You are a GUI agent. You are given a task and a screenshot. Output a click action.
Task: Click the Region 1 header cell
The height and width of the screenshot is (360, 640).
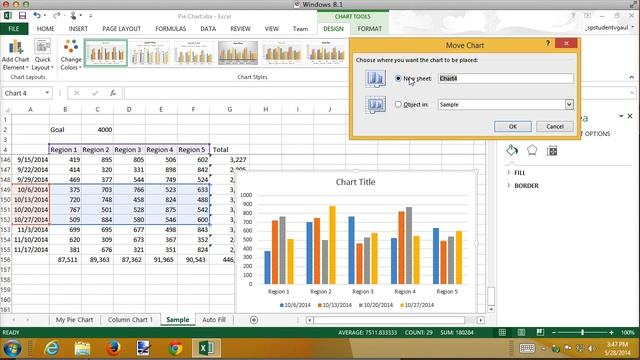point(65,149)
